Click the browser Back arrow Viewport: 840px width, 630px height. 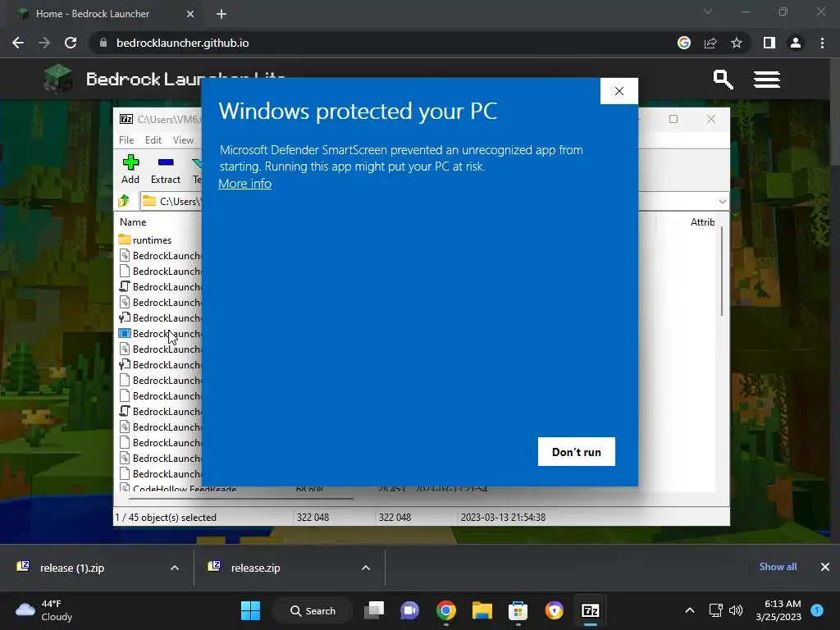(x=18, y=43)
